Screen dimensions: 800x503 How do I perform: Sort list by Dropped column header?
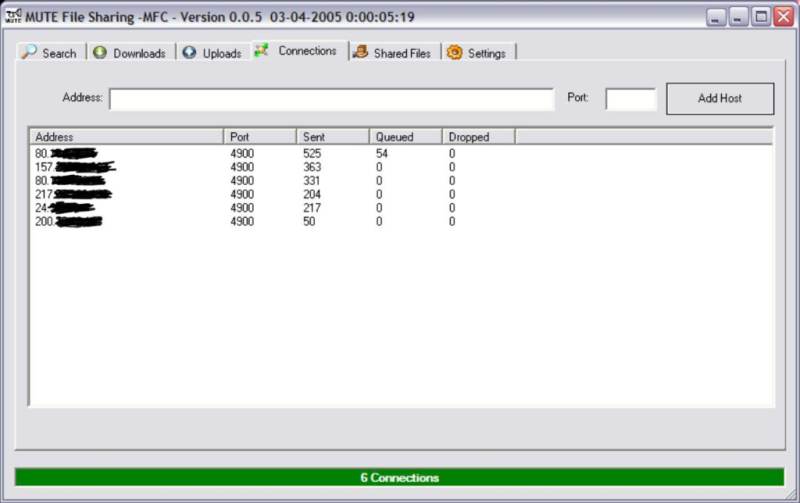479,137
